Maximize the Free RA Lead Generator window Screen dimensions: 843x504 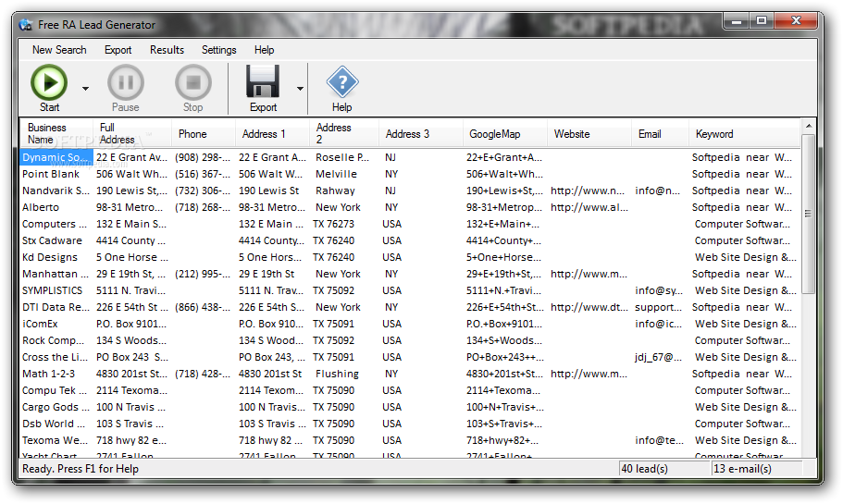coord(762,21)
